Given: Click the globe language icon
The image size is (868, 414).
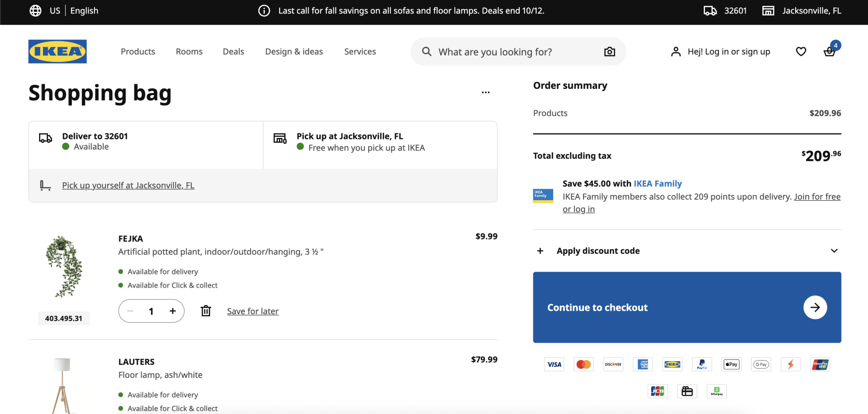Looking at the screenshot, I should pos(35,11).
